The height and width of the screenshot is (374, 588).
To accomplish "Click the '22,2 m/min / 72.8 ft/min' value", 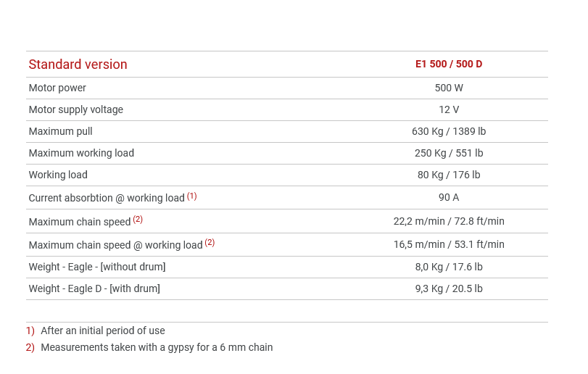I will [x=449, y=222].
